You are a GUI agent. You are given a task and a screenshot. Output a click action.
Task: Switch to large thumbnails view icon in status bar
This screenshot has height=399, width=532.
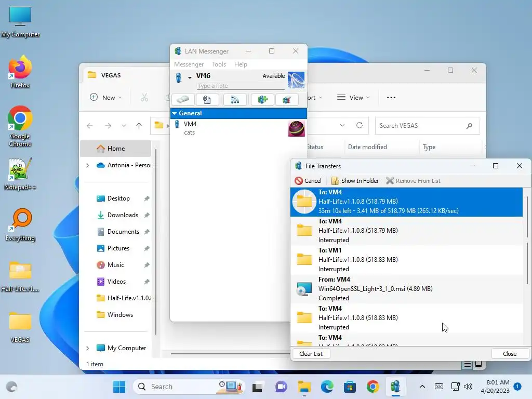(x=478, y=364)
